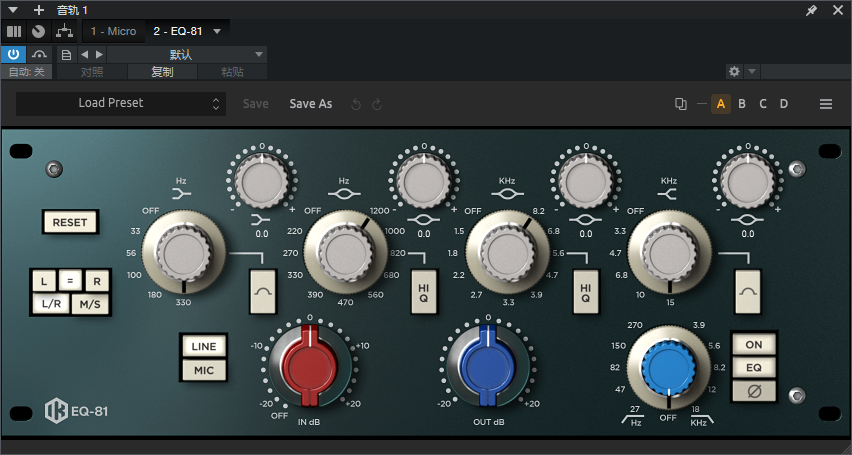Toggle the high band bell curve button
Viewport: 852px width, 455px height.
tap(748, 291)
